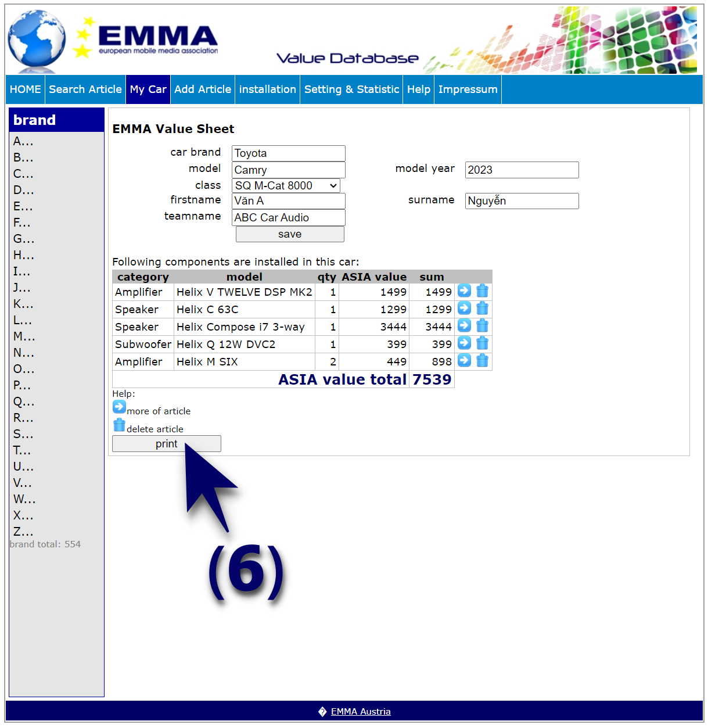The width and height of the screenshot is (708, 728).
Task: Click the firstname input field
Action: [289, 201]
